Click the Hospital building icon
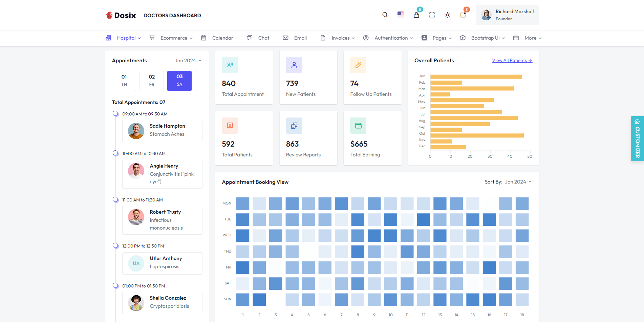Viewport: 644px width, 322px height. (x=108, y=38)
